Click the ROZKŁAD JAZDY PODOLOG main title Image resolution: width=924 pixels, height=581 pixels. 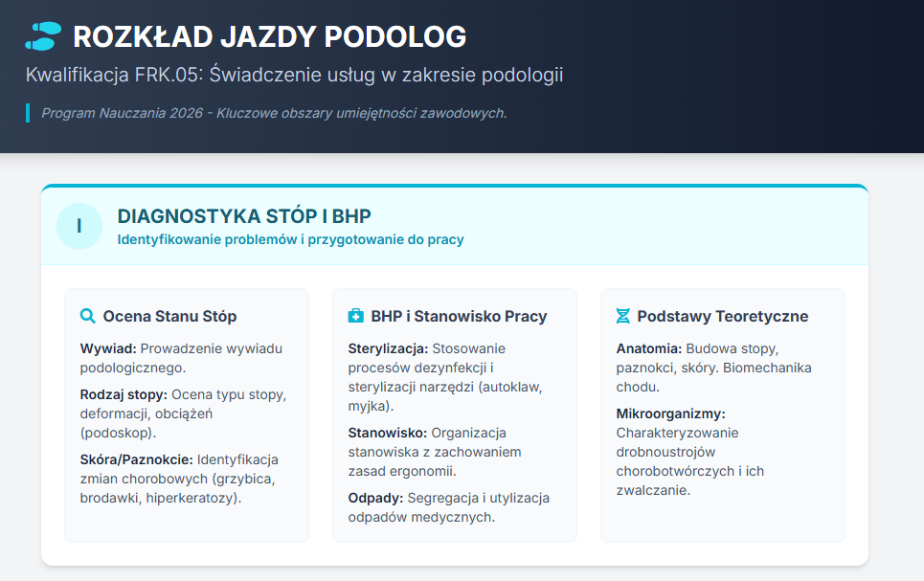point(269,36)
